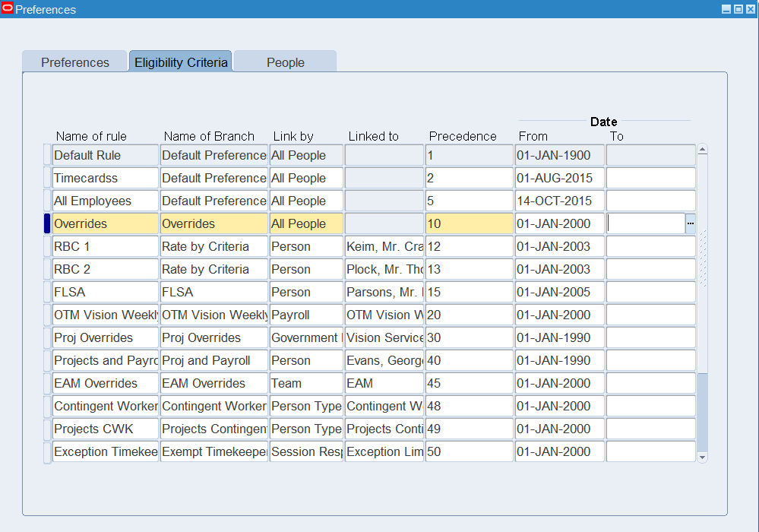Click the From date 01-AUG-2015

pos(560,178)
